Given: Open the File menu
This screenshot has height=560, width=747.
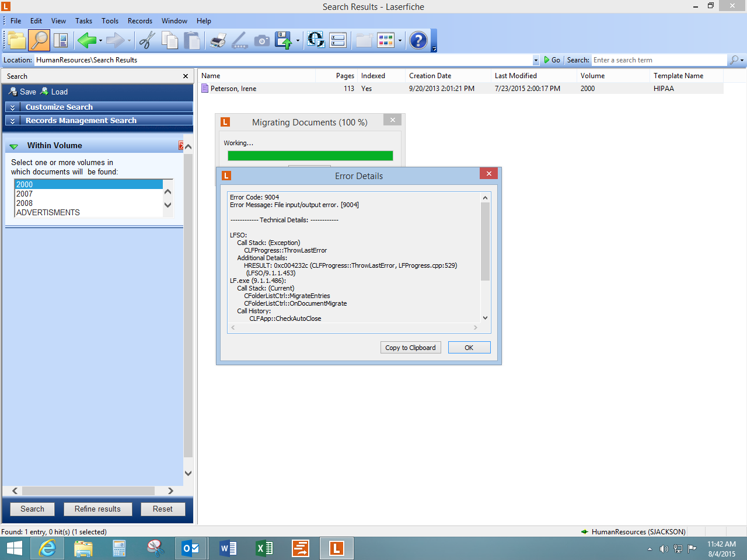Looking at the screenshot, I should tap(16, 21).
